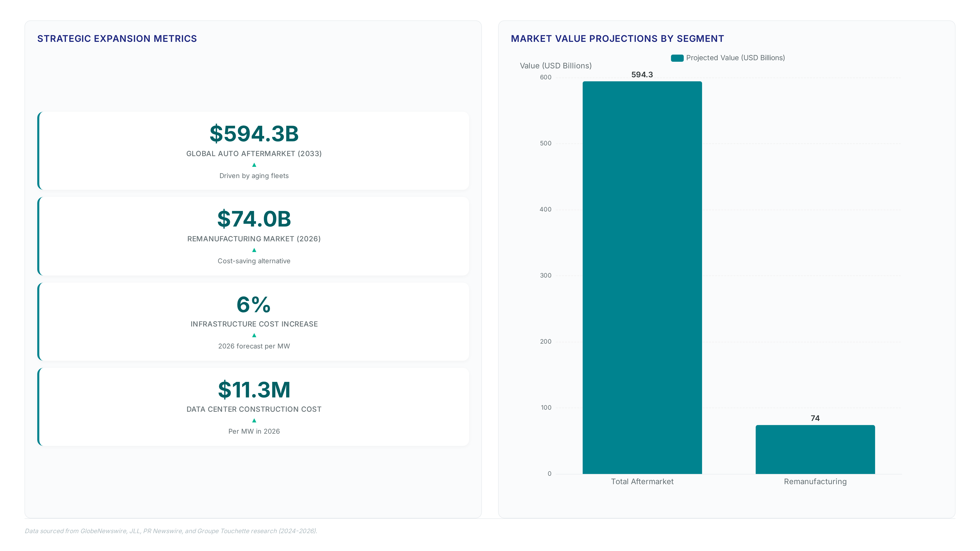Click the 594.3 data label above the bar
Image resolution: width=980 pixels, height=551 pixels.
[642, 74]
